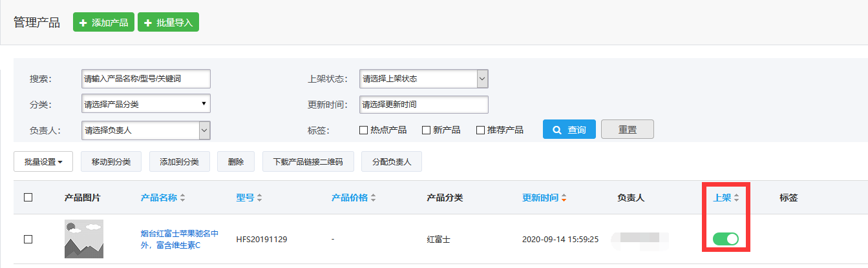The image size is (868, 268).
Task: Click the plus icon on 批量导入 button
Action: [x=147, y=23]
